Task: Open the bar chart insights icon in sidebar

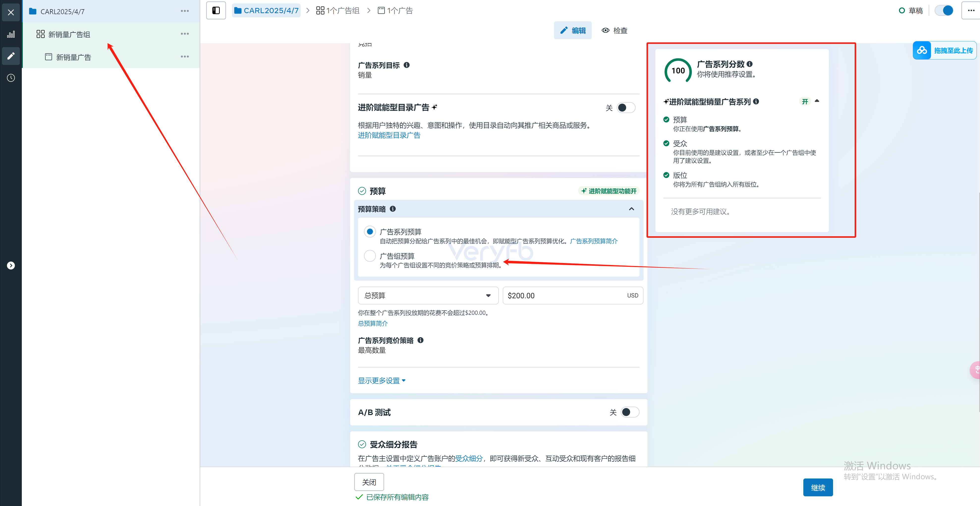Action: click(x=11, y=34)
